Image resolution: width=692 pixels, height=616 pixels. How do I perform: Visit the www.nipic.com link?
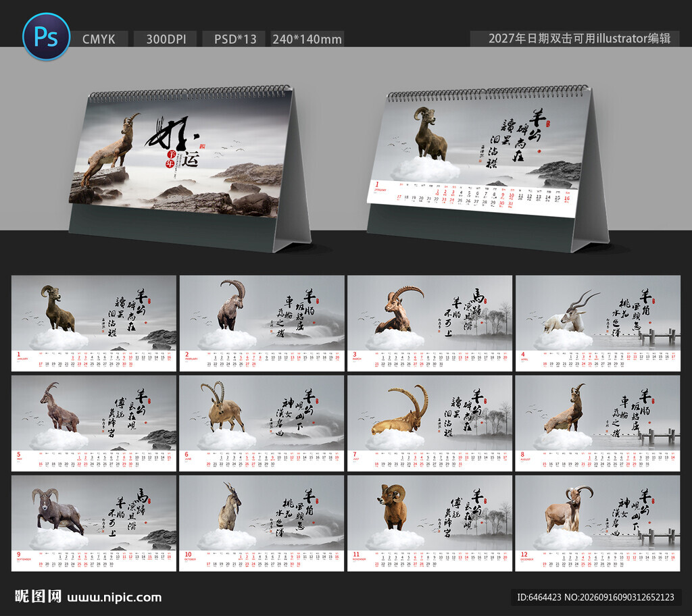click(x=114, y=598)
